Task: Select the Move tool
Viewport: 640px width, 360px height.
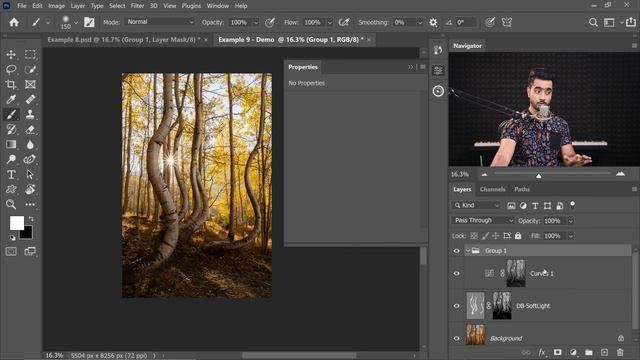Action: tap(11, 54)
